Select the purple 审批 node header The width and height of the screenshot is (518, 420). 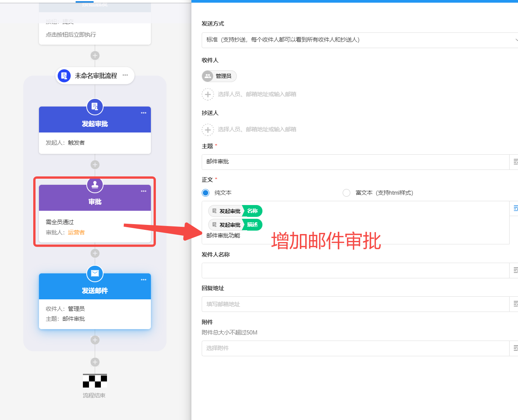95,198
